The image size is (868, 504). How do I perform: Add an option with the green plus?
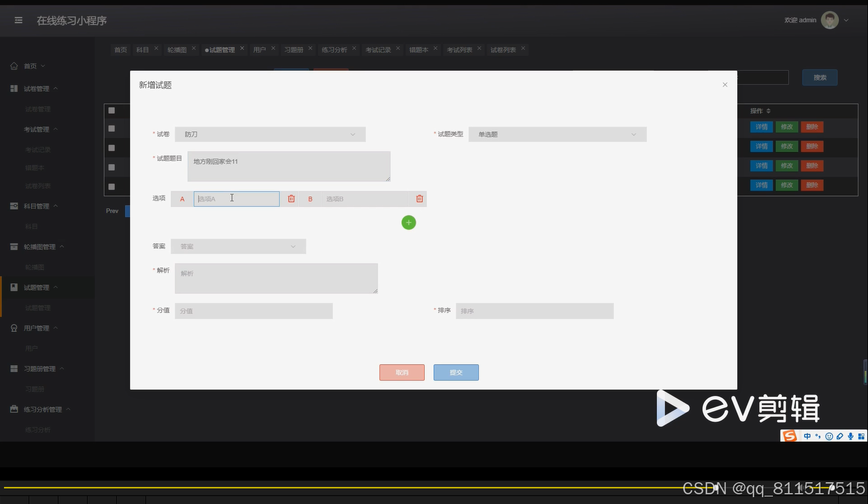(x=409, y=223)
